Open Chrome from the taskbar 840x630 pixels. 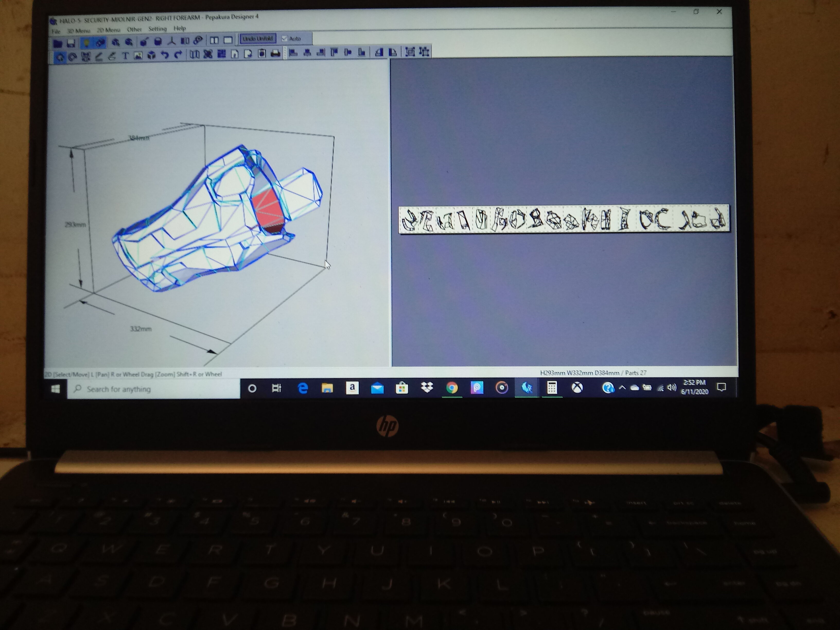pyautogui.click(x=451, y=388)
